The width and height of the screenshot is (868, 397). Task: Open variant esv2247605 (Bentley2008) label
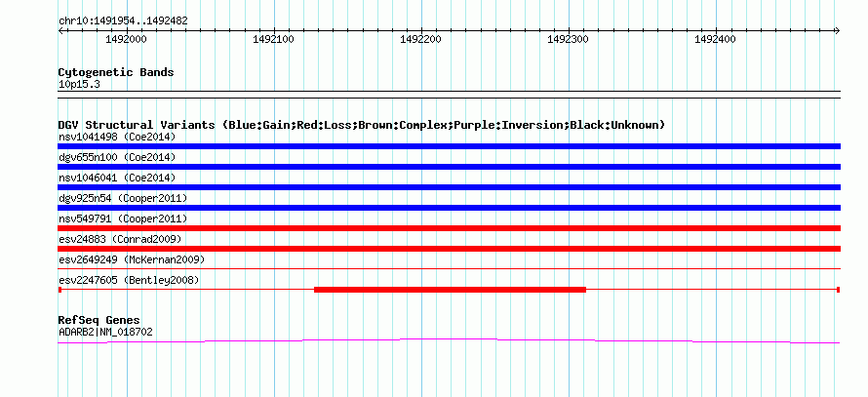(x=129, y=280)
